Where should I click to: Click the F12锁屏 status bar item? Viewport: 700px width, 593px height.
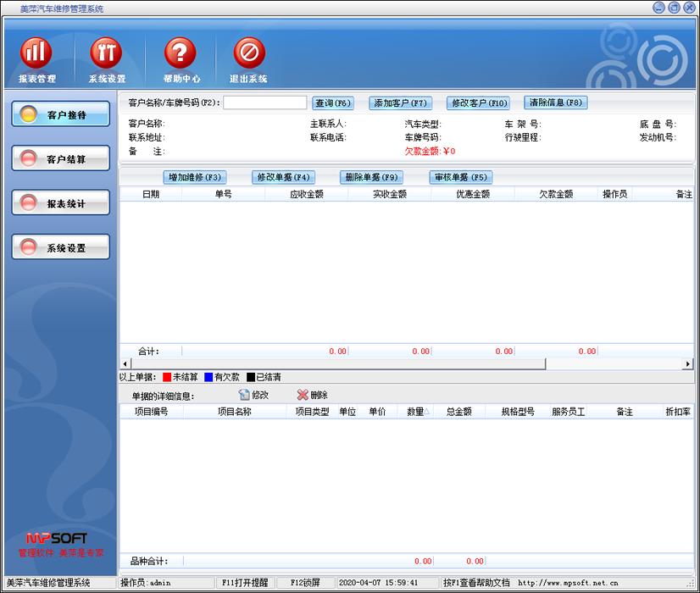305,582
